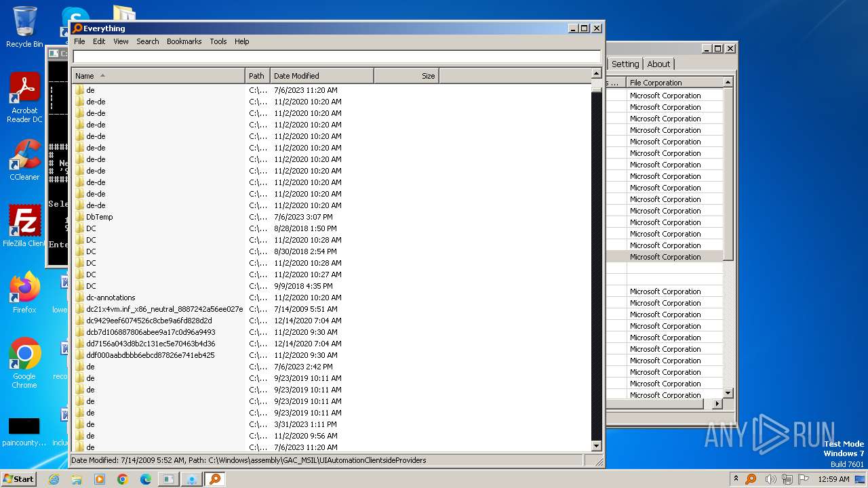Open Microsoft Edge from the taskbar

click(146, 479)
